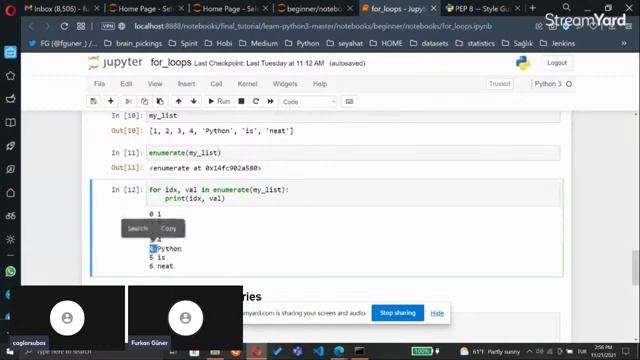Click the kernel idle circle indicator
The height and width of the screenshot is (360, 640).
[569, 84]
